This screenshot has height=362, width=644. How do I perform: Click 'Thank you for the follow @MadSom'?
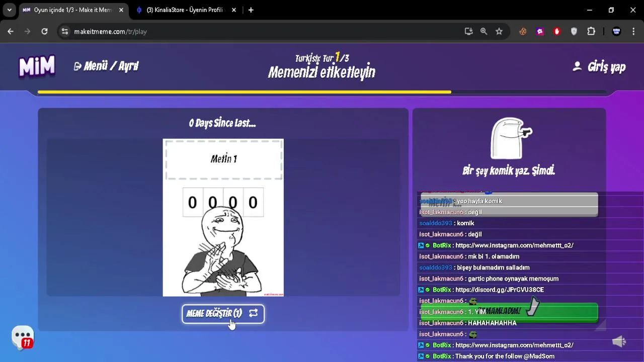(x=505, y=356)
